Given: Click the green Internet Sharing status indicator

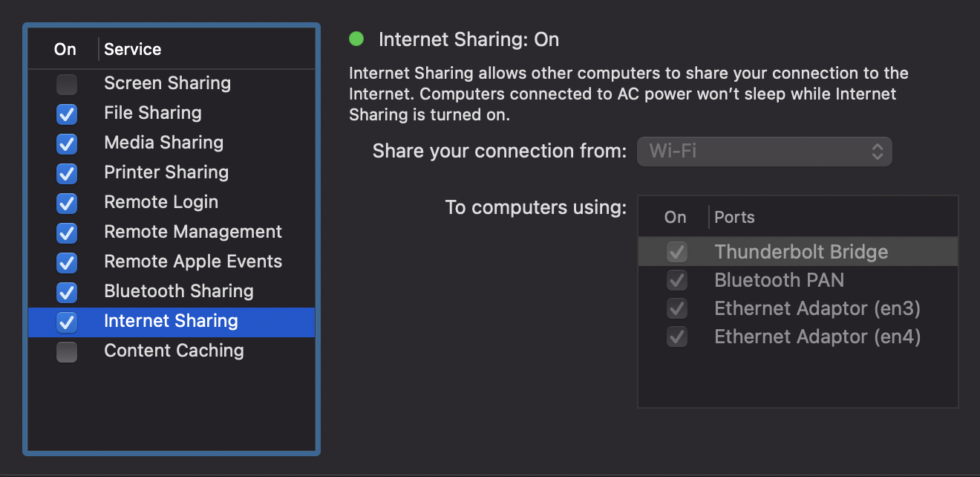Looking at the screenshot, I should click(356, 39).
